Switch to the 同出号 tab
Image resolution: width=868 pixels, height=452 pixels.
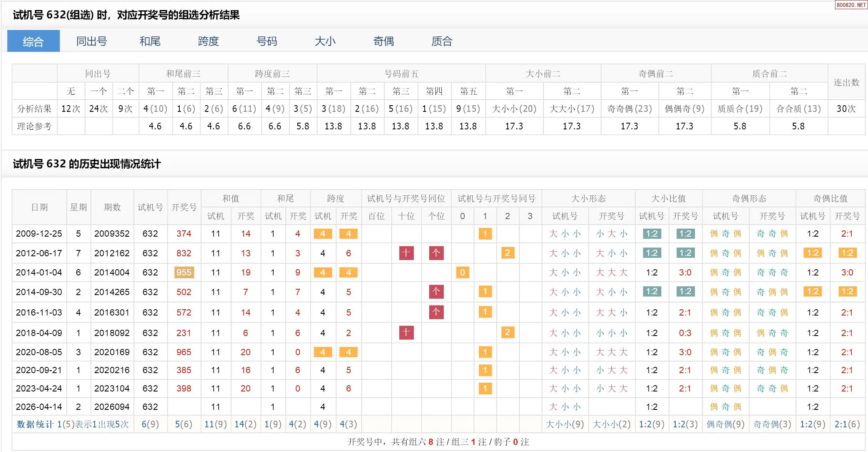pos(91,41)
